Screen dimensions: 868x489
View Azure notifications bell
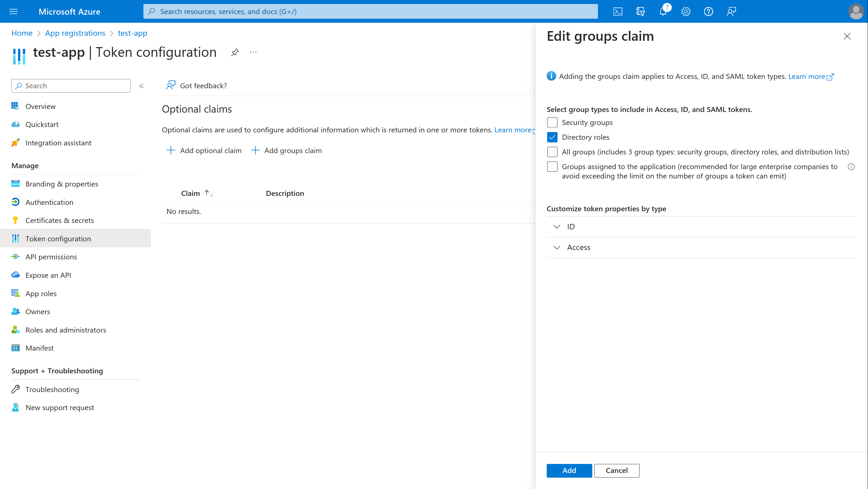point(663,11)
